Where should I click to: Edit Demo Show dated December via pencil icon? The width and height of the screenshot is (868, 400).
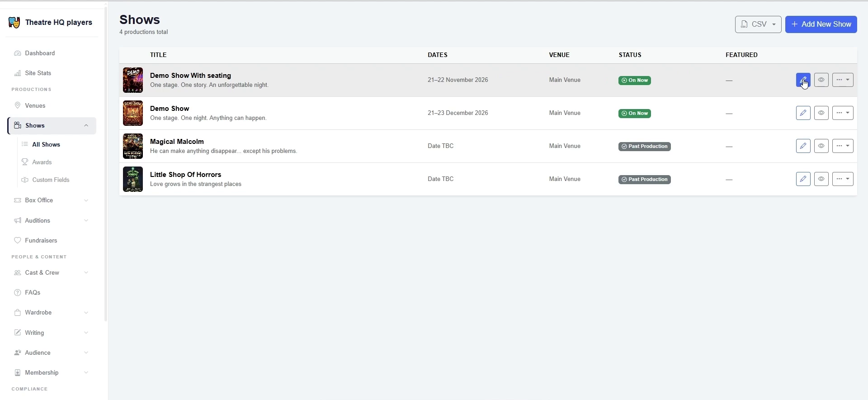803,113
